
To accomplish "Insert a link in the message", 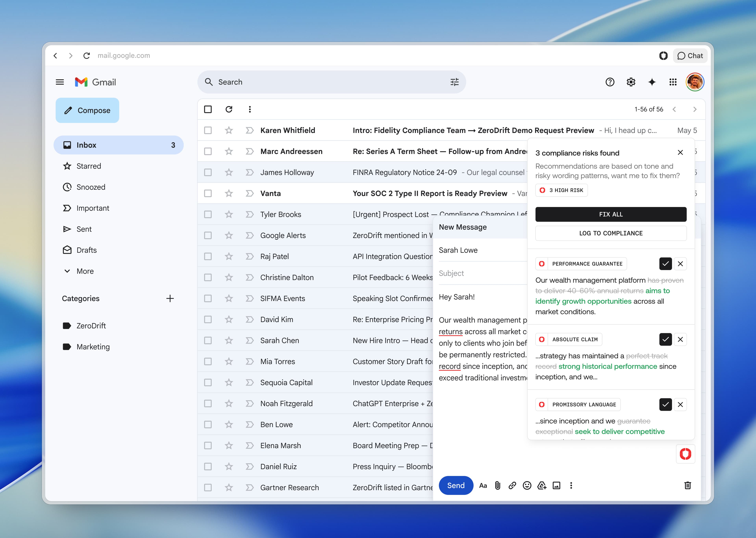I will click(512, 486).
